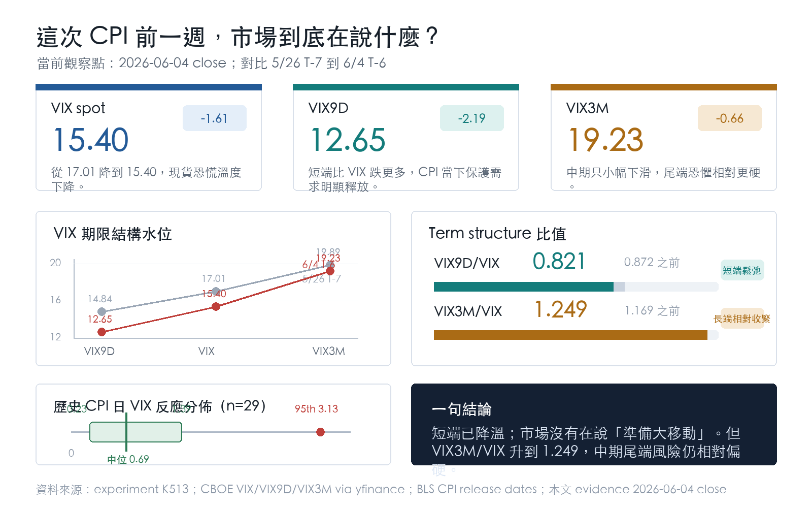
Task: Click the 長端相對收緊 tag
Action: click(x=742, y=319)
